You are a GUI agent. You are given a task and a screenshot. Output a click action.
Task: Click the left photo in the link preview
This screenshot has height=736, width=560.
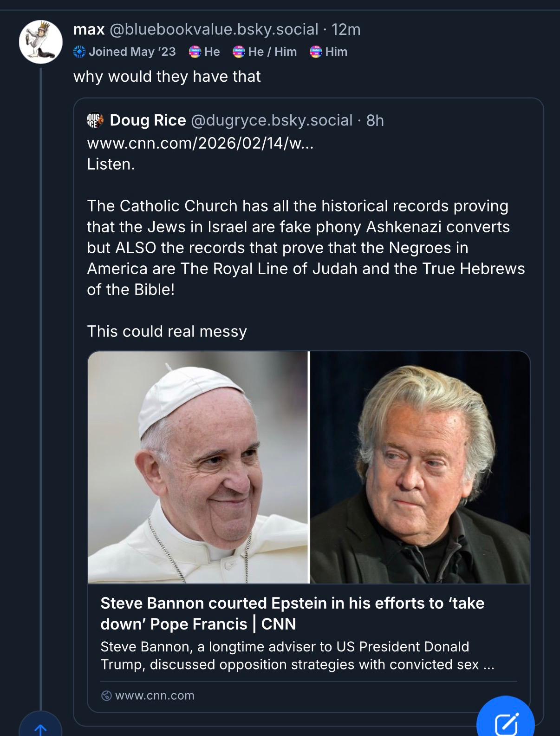(198, 467)
